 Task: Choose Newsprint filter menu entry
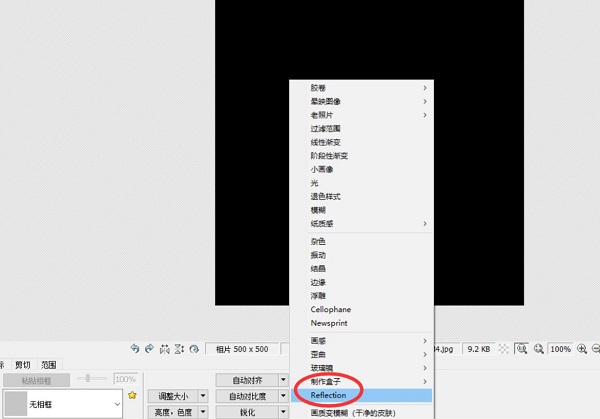tap(330, 324)
